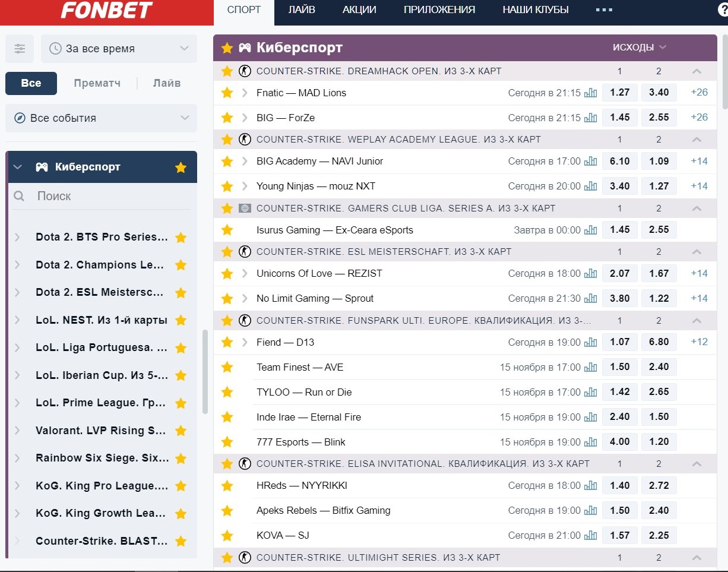
Task: Toggle favorite star for HReds — NYYRIKKI
Action: [227, 486]
